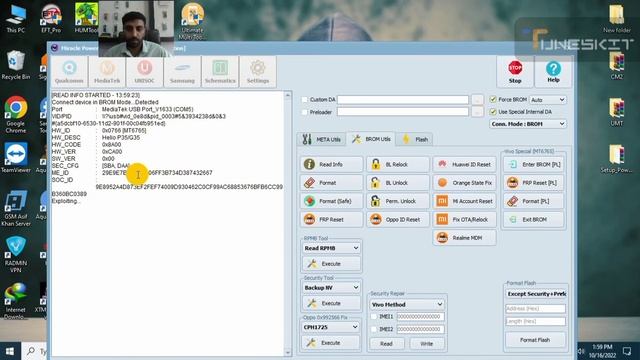
Task: Click log panel scroll-up arrow
Action: 288,96
